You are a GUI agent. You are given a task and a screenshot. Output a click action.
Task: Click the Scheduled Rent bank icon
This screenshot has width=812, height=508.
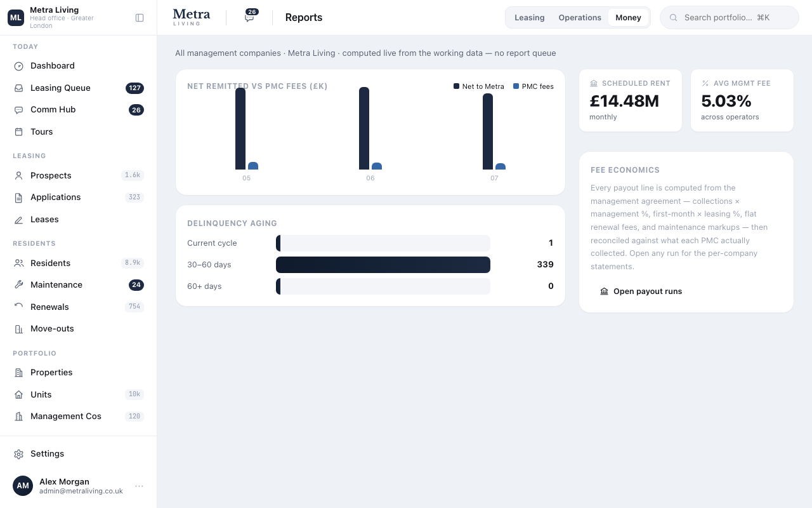point(594,83)
